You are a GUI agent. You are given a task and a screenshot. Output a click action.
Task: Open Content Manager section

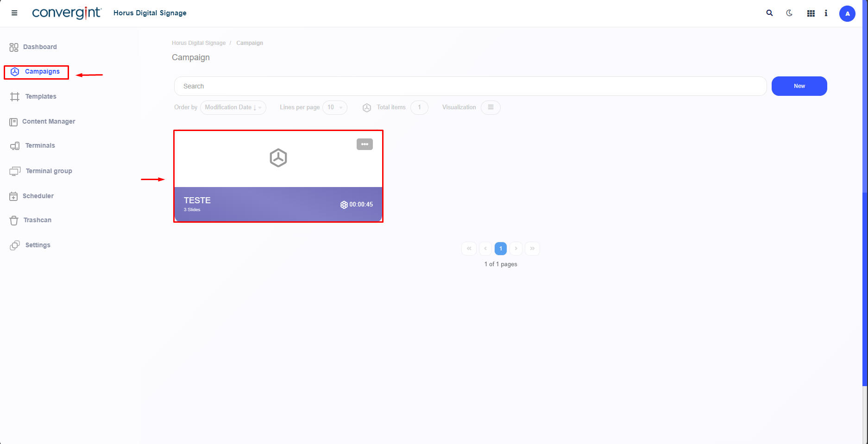[x=48, y=121]
